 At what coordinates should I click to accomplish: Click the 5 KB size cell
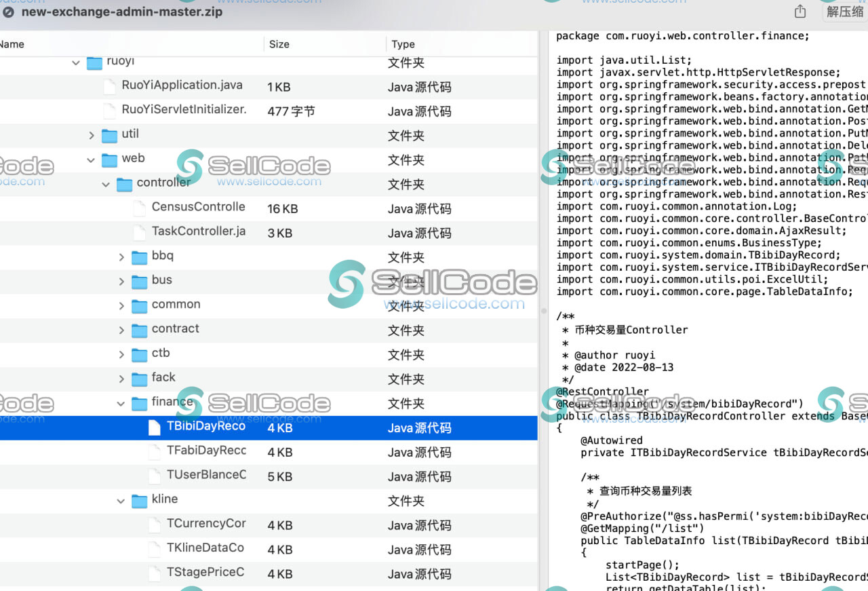pyautogui.click(x=280, y=477)
